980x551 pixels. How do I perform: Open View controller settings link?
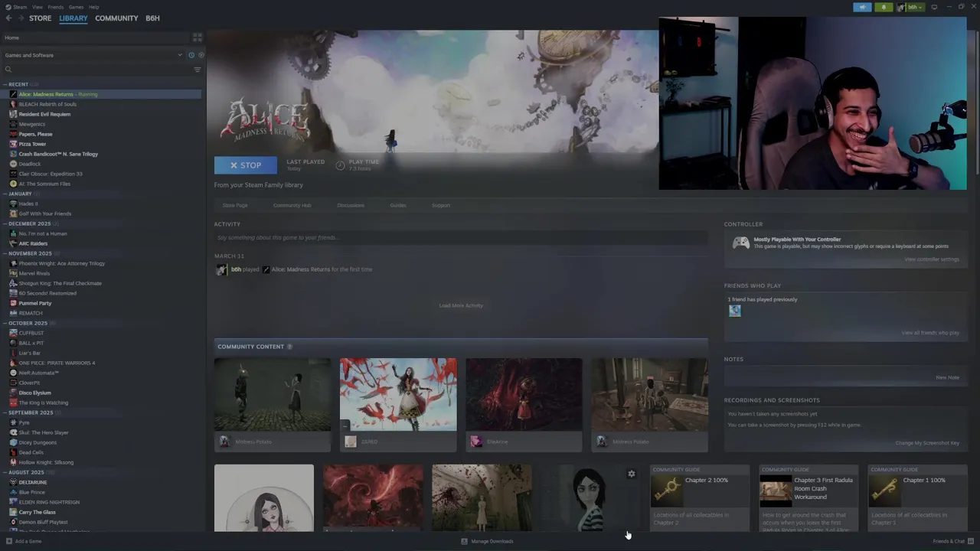click(932, 259)
